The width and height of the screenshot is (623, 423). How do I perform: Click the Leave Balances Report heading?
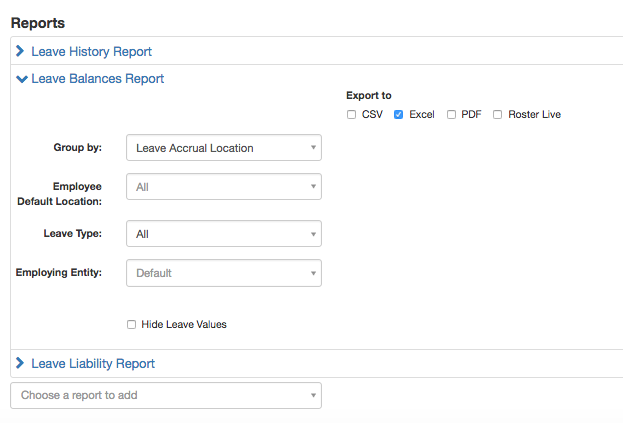click(x=97, y=79)
